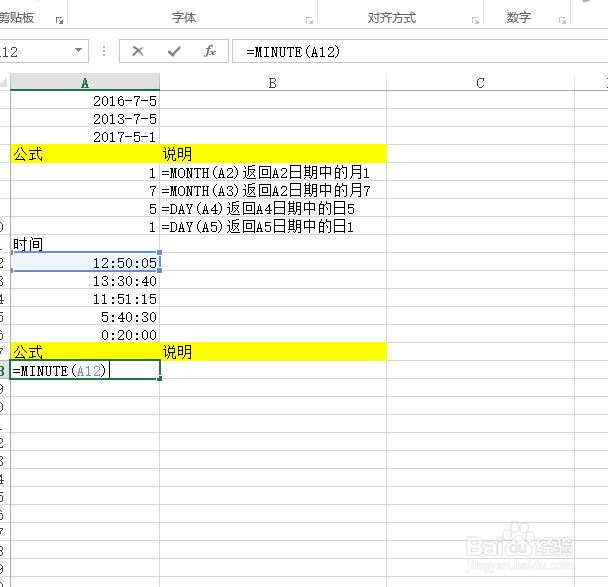Open Insert Function fx dialog
Viewport: 608px width, 587px height.
(210, 51)
